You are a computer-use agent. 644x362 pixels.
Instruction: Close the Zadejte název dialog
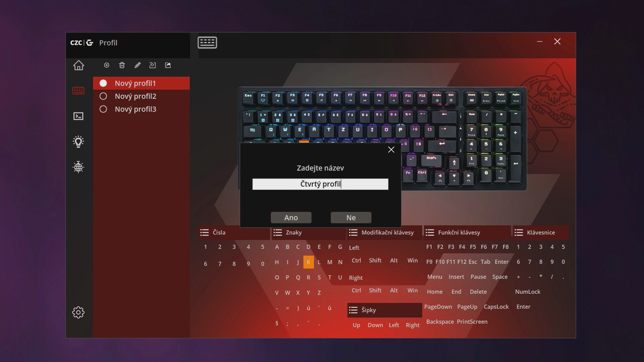[x=391, y=150]
